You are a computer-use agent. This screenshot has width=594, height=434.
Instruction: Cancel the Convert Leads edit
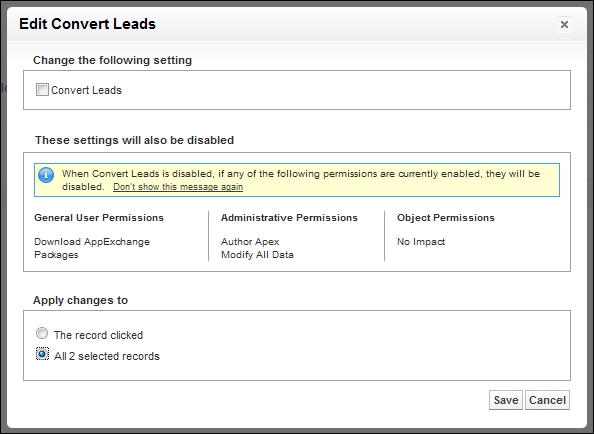(547, 400)
